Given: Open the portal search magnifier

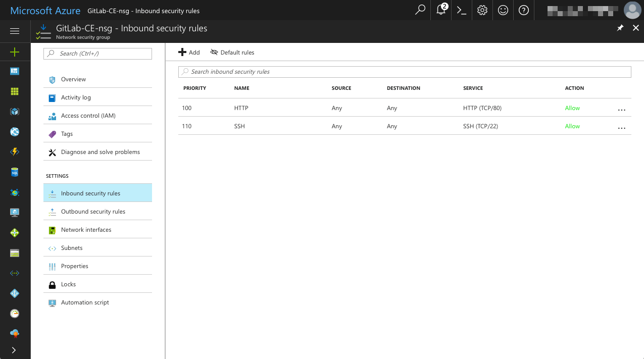Looking at the screenshot, I should pos(419,10).
